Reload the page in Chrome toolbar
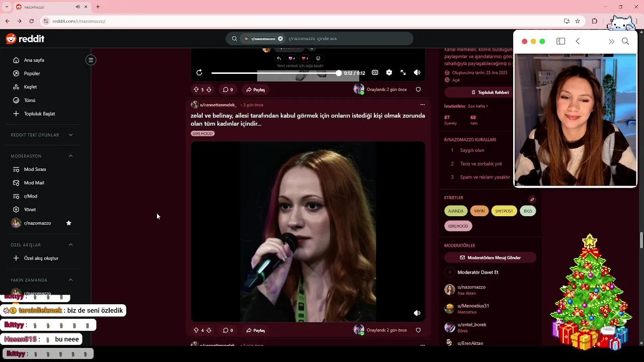Screen dimensions: 644x362 pos(31,21)
